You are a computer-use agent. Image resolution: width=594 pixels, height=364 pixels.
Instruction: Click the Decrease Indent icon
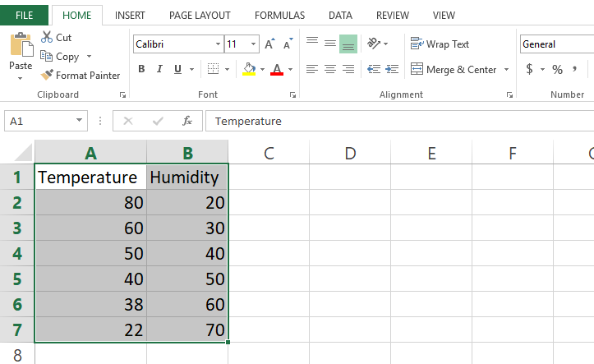coord(374,70)
